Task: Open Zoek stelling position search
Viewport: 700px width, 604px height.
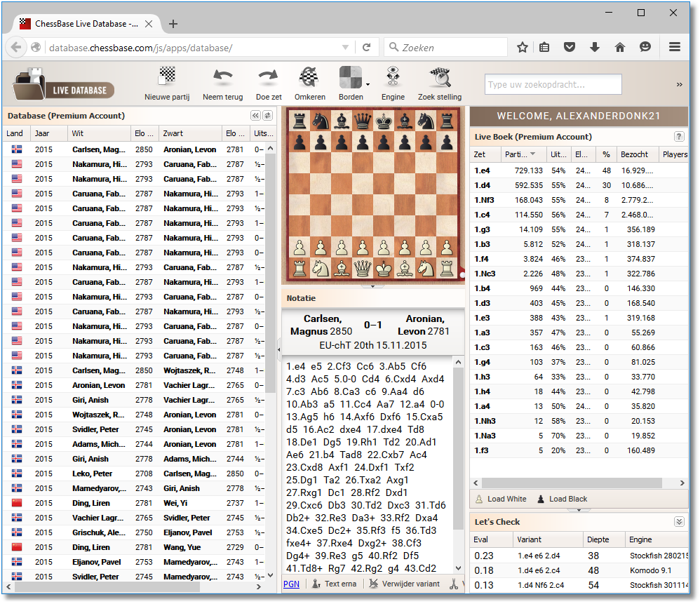Action: (439, 83)
